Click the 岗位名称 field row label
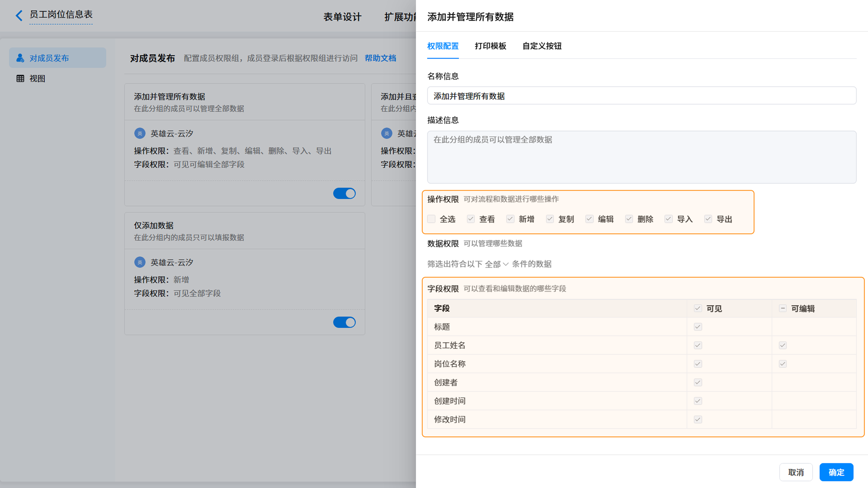 (450, 364)
